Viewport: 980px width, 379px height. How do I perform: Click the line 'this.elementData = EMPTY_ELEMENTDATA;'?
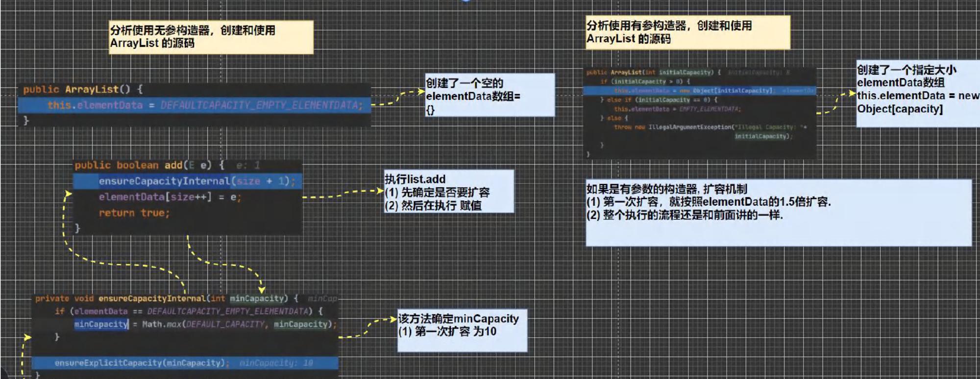pos(678,109)
